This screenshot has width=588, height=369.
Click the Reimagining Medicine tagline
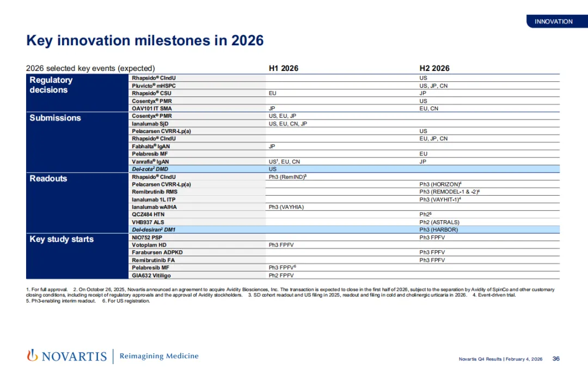click(159, 356)
